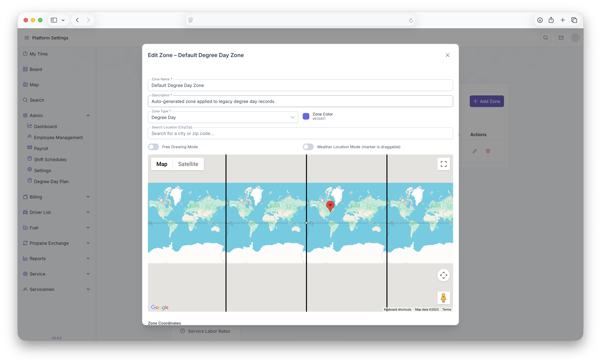The image size is (601, 364).
Task: Click the Zone Color swatch
Action: tap(306, 116)
